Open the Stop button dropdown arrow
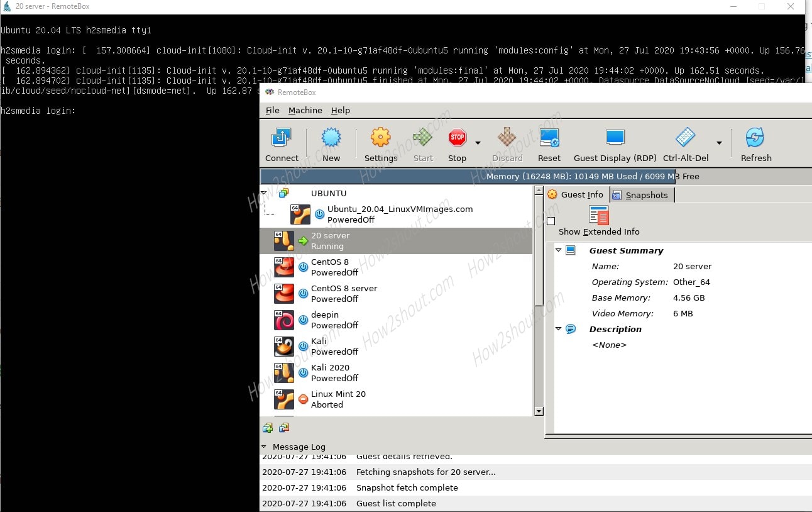This screenshot has width=812, height=512. coord(478,143)
